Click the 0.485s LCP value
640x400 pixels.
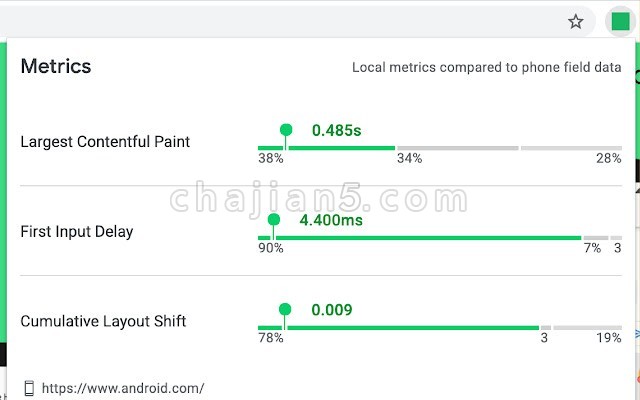336,131
